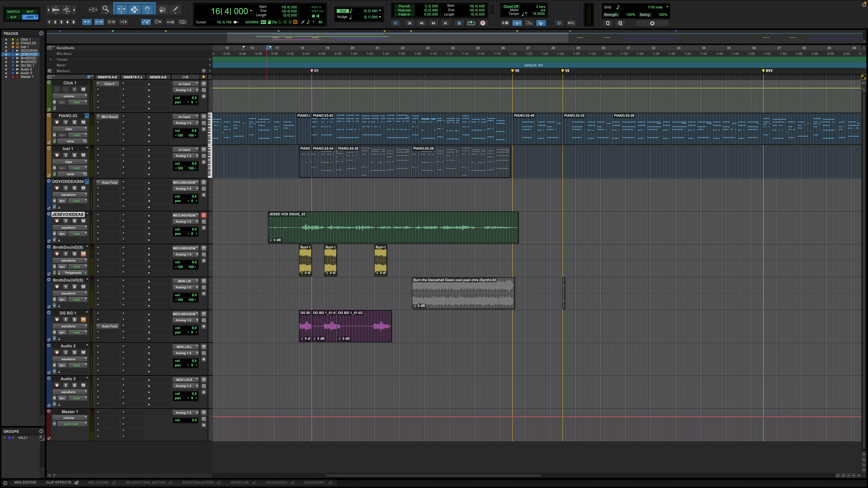Image resolution: width=868 pixels, height=488 pixels.
Task: Click the green loop Play button
Action: (x=471, y=23)
